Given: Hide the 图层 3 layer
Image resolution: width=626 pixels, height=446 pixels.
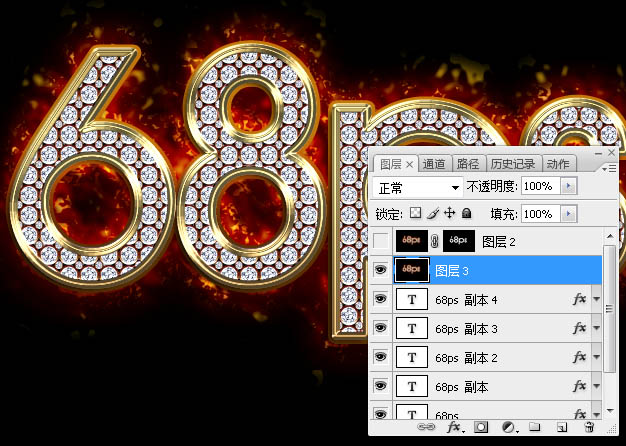Looking at the screenshot, I should tap(380, 270).
